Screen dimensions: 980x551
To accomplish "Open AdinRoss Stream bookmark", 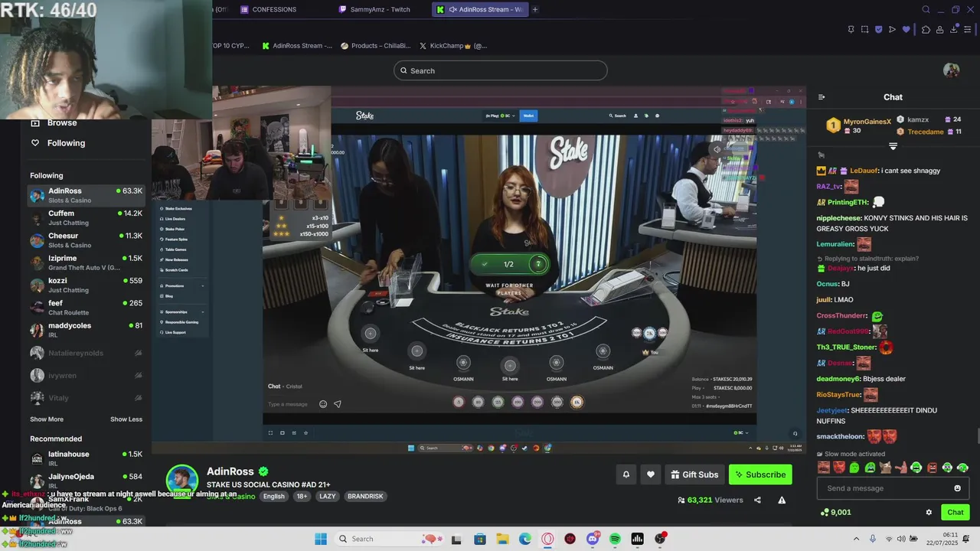I will point(297,46).
